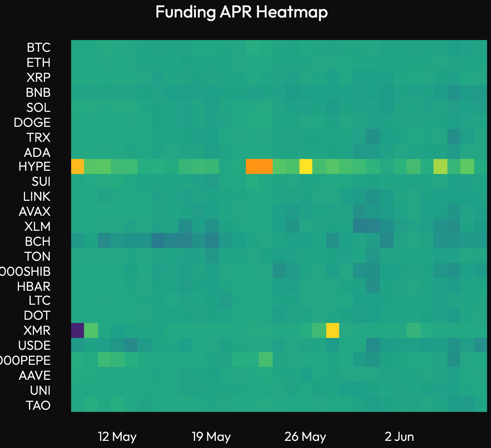Click the XLM row label
The width and height of the screenshot is (491, 448).
click(x=38, y=227)
